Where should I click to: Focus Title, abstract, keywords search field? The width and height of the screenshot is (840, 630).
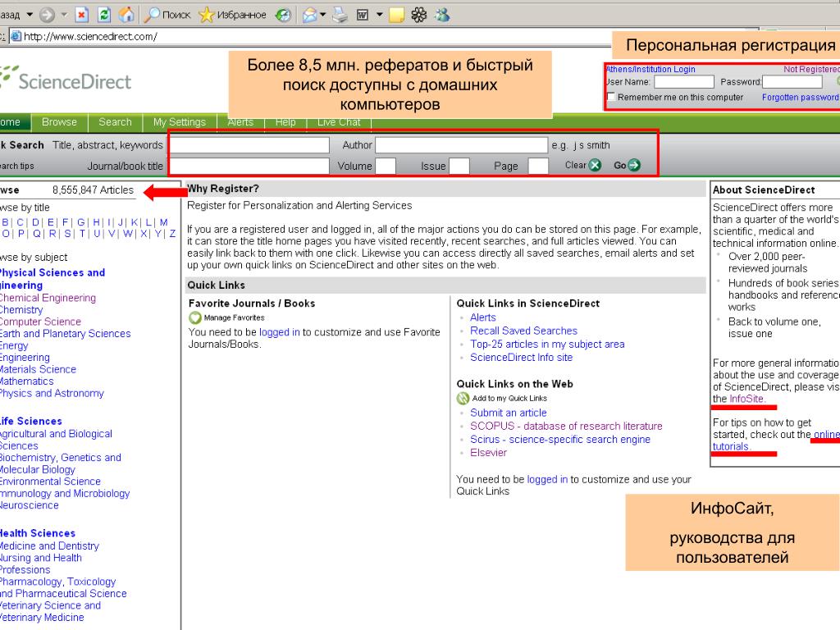249,145
